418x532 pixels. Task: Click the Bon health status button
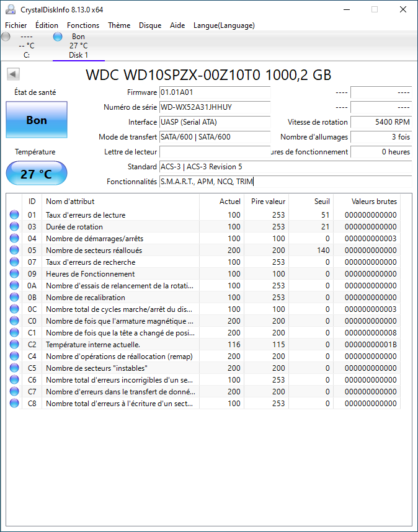37,120
